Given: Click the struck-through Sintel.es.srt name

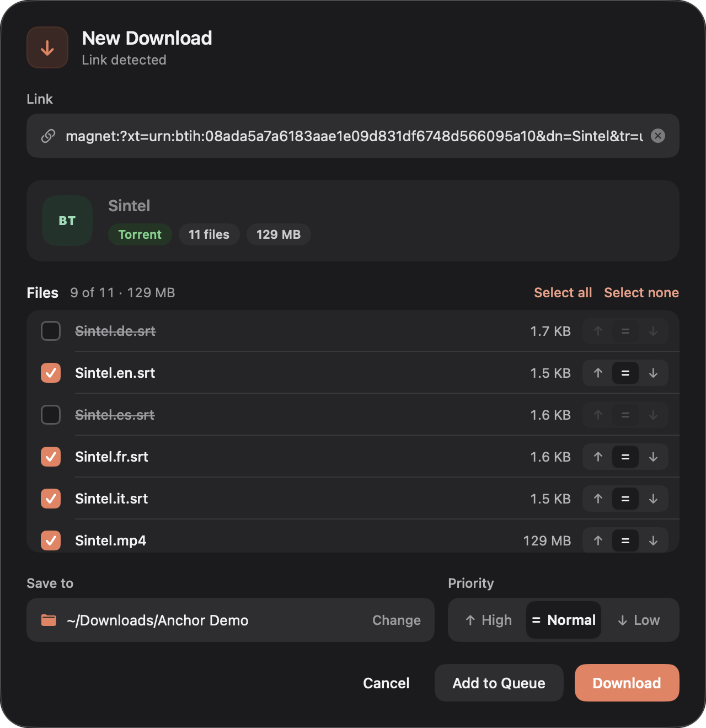Looking at the screenshot, I should pyautogui.click(x=115, y=415).
